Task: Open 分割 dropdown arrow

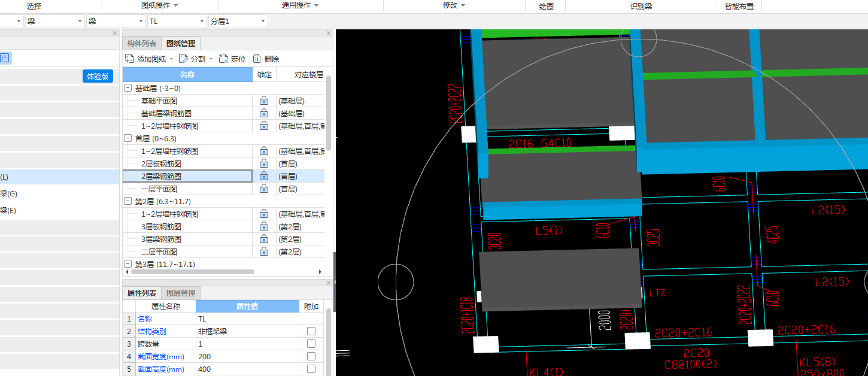Action: 211,59
